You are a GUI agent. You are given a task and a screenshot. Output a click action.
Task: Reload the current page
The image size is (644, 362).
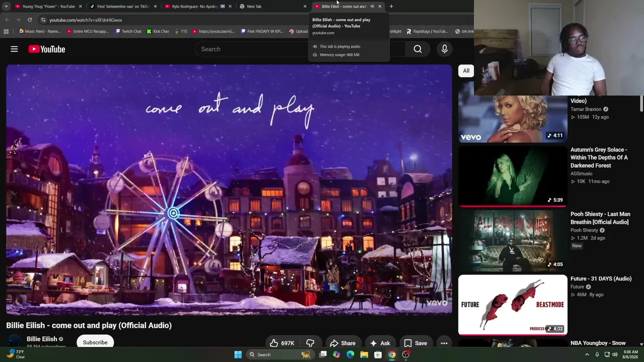[30, 20]
